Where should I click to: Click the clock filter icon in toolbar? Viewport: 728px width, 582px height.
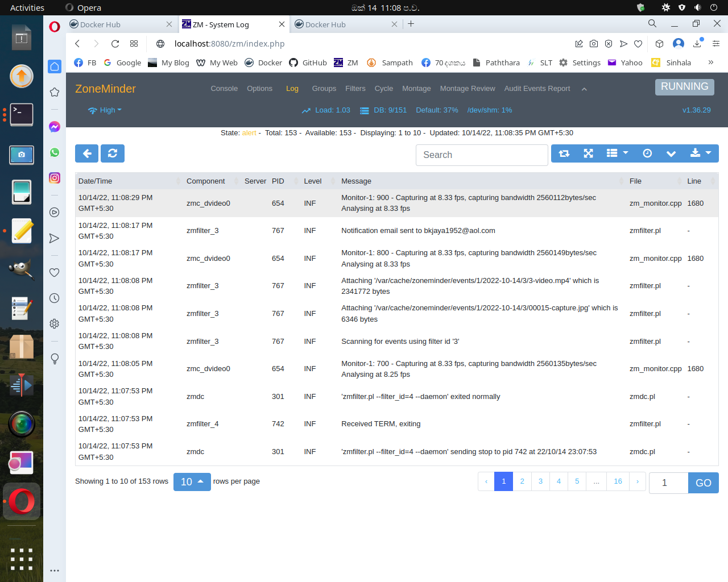(x=647, y=153)
